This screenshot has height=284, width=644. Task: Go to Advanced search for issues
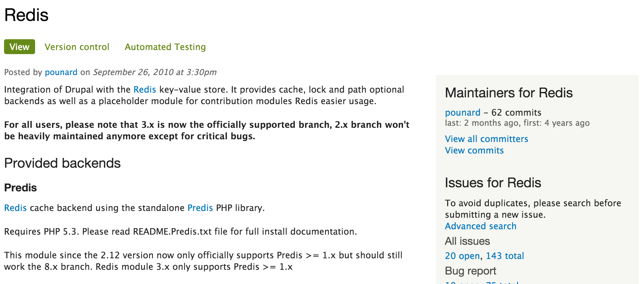pyautogui.click(x=481, y=226)
